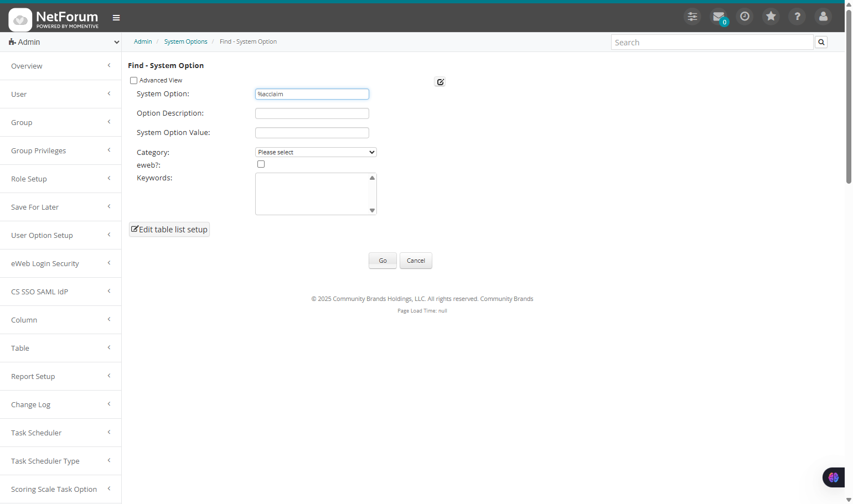The width and height of the screenshot is (853, 504).
Task: Toggle the hamburger menu beside NetForum logo
Action: point(116,18)
